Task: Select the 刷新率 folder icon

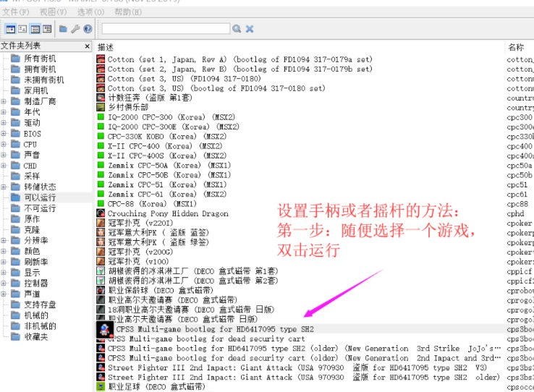Action: pyautogui.click(x=15, y=262)
